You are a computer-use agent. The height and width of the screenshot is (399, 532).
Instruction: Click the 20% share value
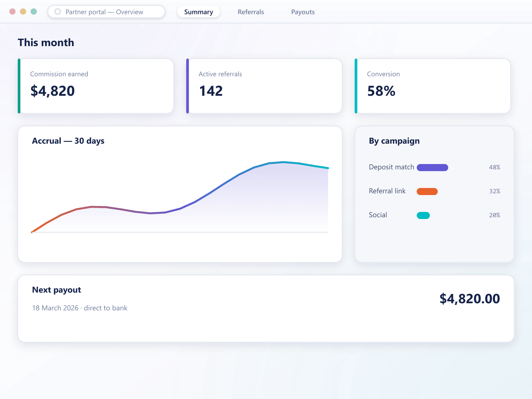pyautogui.click(x=494, y=215)
